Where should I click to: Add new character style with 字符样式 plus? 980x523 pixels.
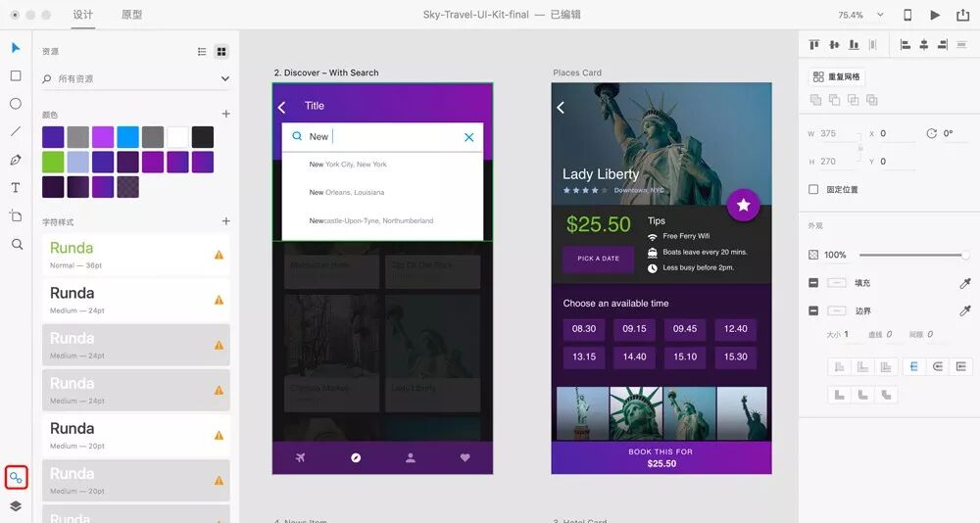(x=225, y=221)
